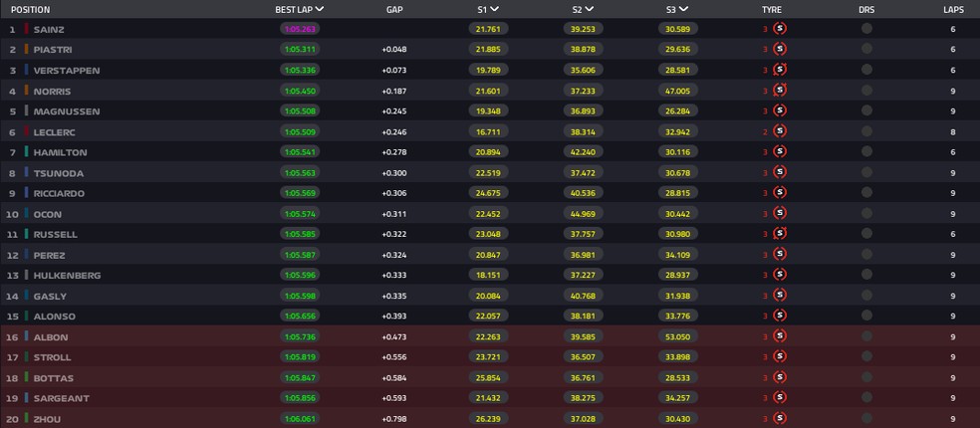Click Zhou's soft tyre icon
980x428 pixels.
pyautogui.click(x=780, y=418)
